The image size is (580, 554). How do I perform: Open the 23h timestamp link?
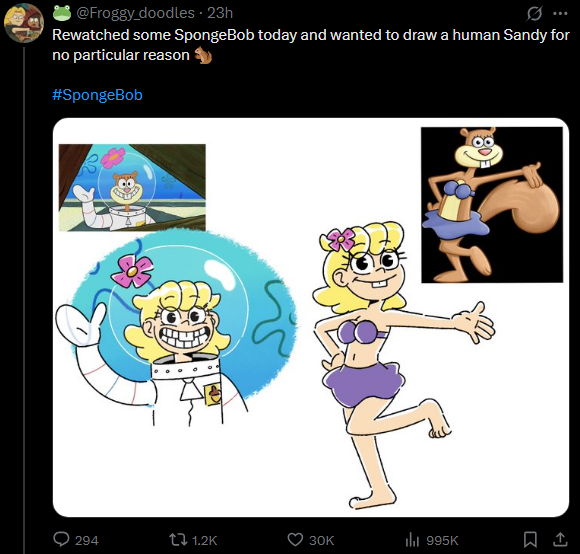click(220, 13)
